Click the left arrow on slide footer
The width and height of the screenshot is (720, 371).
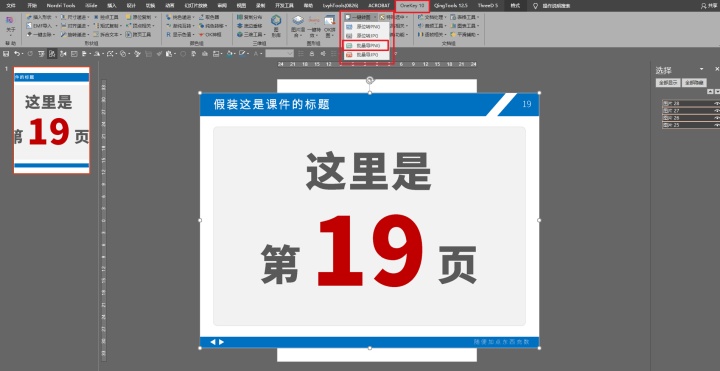[x=213, y=342]
